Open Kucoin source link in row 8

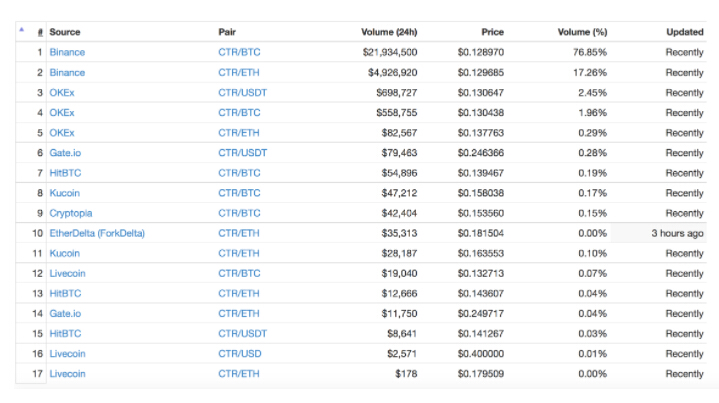tap(64, 193)
